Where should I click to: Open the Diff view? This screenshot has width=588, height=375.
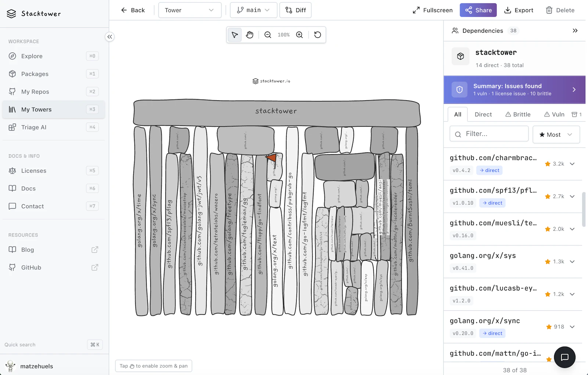point(295,10)
